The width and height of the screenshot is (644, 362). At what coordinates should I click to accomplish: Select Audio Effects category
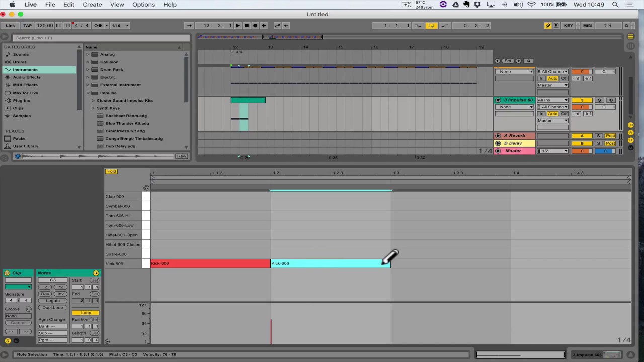click(27, 77)
